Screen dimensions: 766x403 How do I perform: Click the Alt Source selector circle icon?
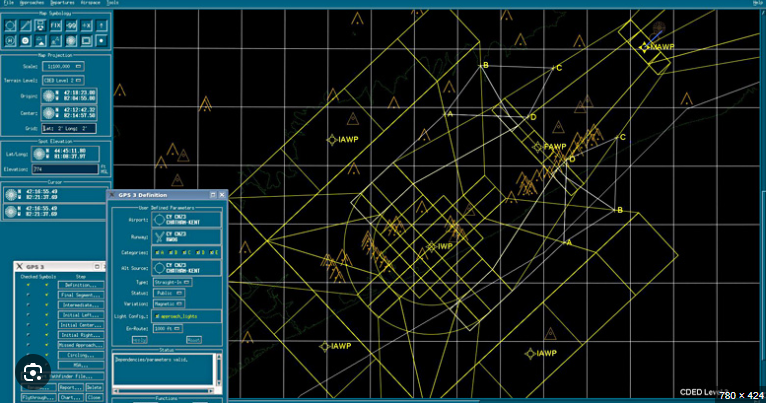[x=159, y=268]
